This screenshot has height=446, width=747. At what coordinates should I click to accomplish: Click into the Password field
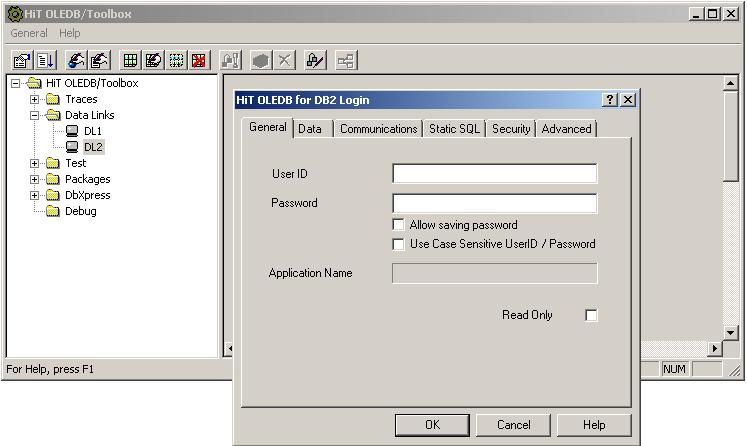(495, 203)
